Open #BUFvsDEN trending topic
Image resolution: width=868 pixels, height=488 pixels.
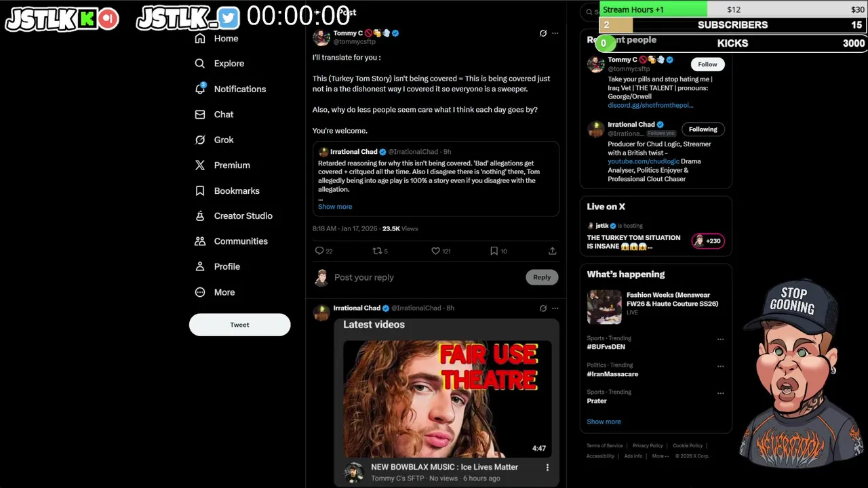tap(606, 347)
